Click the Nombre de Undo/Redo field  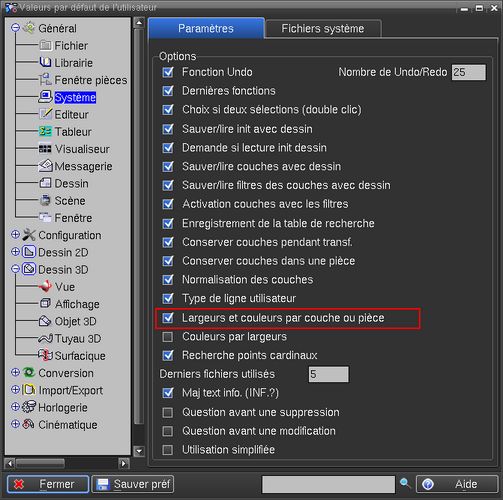[x=469, y=72]
